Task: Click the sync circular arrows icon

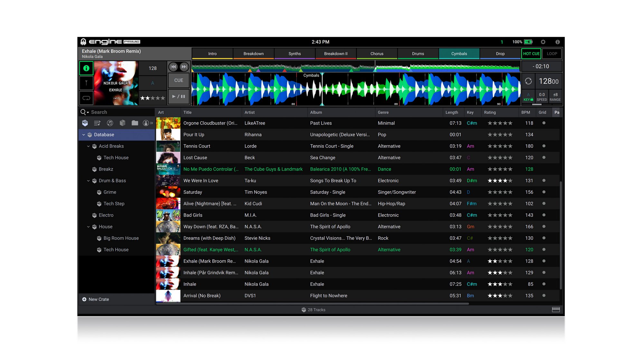Action: pyautogui.click(x=528, y=81)
